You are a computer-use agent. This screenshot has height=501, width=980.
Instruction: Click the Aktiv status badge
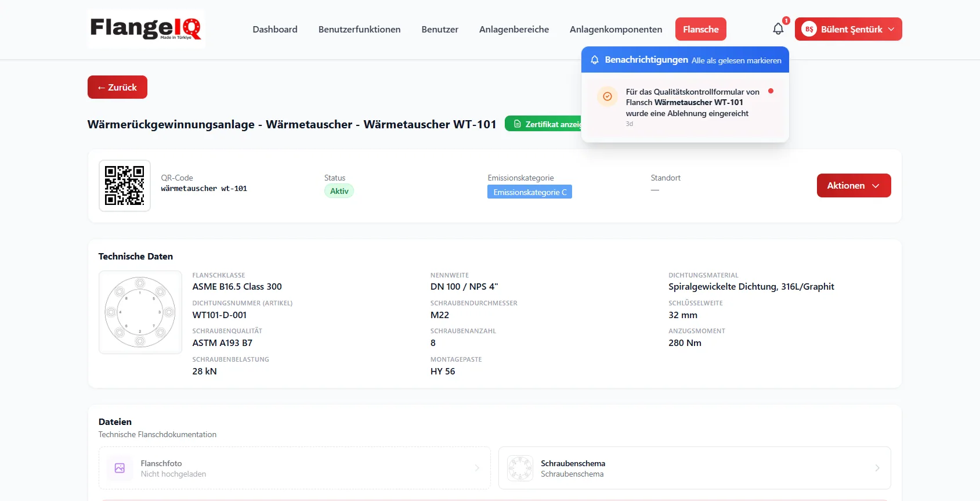pos(339,191)
